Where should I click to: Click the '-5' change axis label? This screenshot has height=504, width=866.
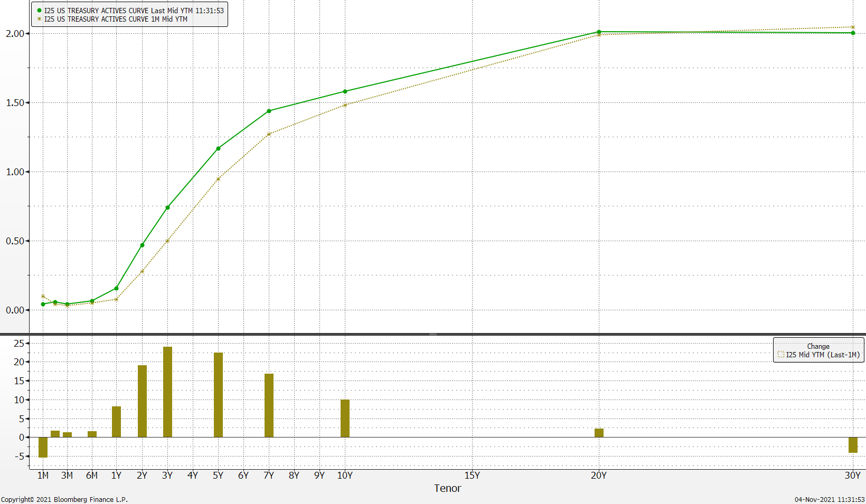click(20, 457)
